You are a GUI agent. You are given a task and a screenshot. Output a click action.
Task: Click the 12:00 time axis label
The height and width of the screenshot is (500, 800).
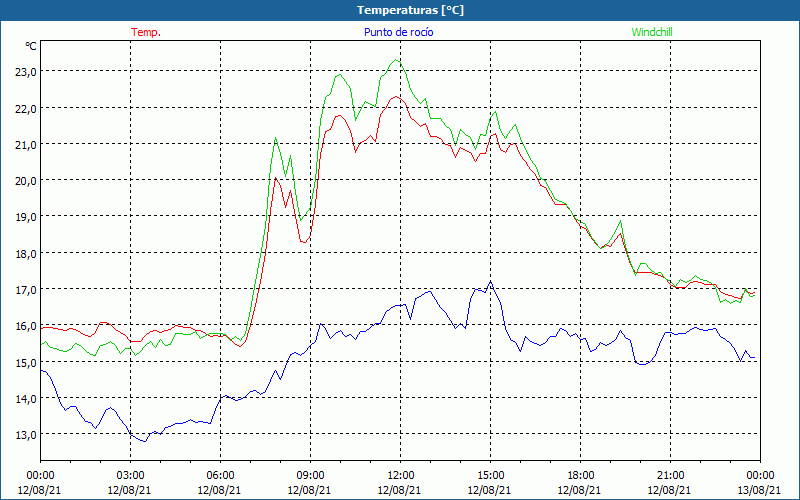(400, 475)
